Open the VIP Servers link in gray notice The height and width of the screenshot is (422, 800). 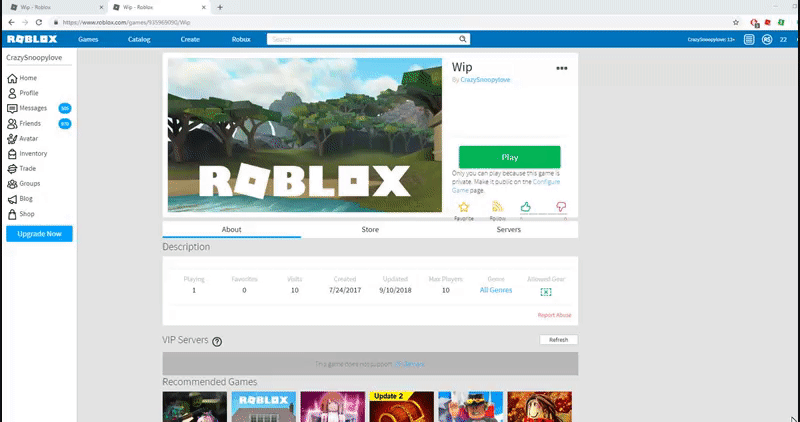coord(409,364)
